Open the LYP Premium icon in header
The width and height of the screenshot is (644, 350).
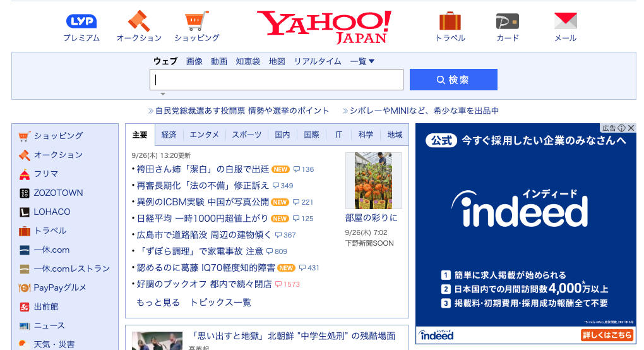point(81,21)
